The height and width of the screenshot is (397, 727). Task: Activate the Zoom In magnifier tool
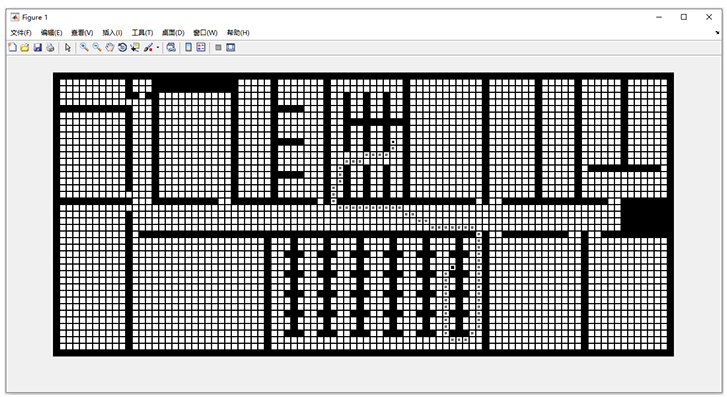[84, 47]
